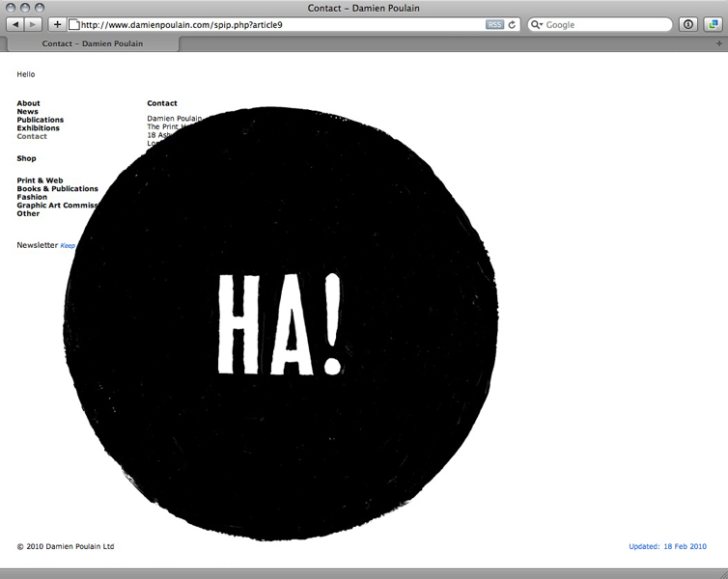Viewport: 728px width, 579px height.
Task: Click the Damien Poulain name line
Action: click(x=175, y=119)
